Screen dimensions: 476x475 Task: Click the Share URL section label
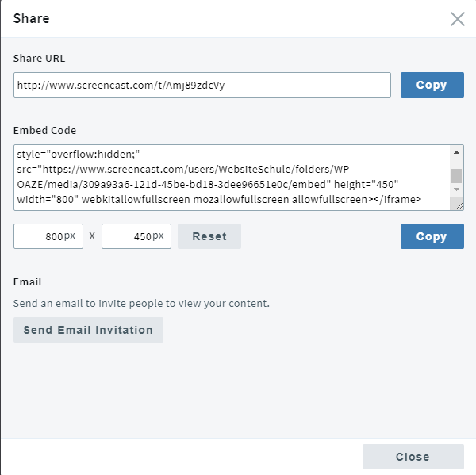tap(40, 58)
